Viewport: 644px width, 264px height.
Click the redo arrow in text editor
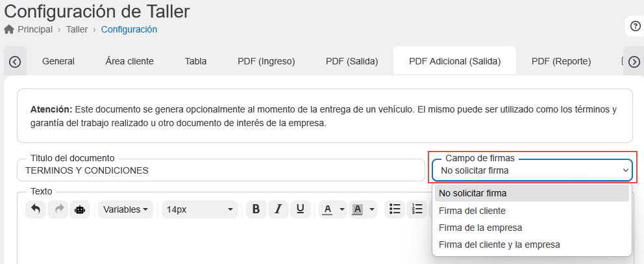point(58,209)
